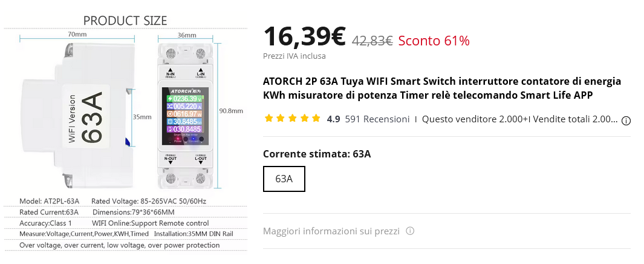Click Questo venditore 2.000+ sales text
644x264 pixels.
(520, 119)
